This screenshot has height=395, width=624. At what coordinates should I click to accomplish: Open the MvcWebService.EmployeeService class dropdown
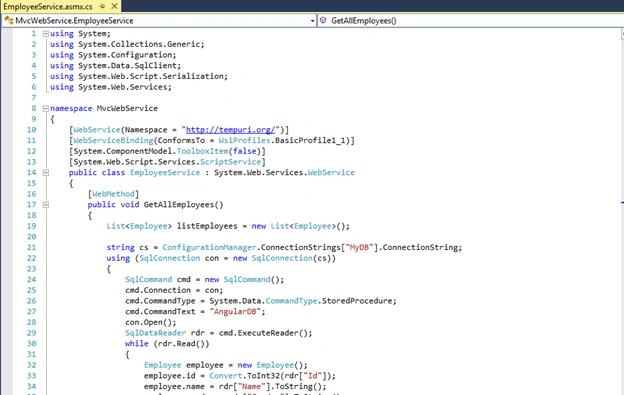pos(312,21)
